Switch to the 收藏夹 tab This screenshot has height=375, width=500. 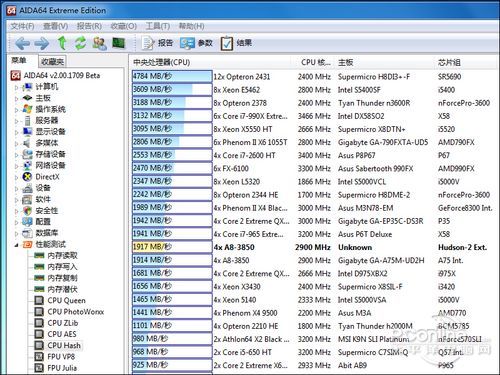52,62
